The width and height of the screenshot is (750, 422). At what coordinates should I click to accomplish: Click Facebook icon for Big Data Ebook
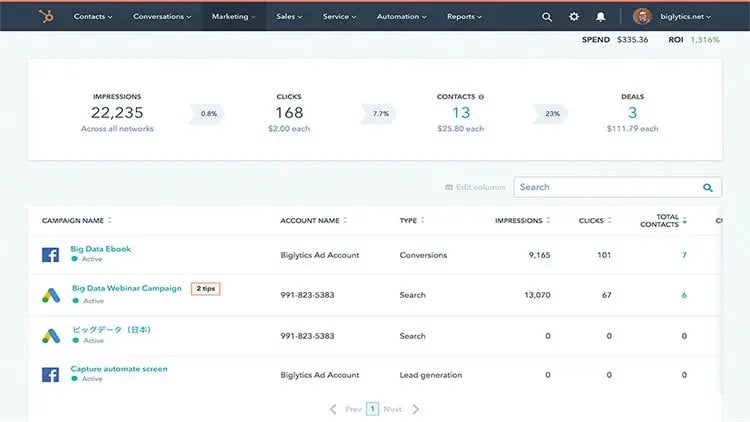pos(50,255)
